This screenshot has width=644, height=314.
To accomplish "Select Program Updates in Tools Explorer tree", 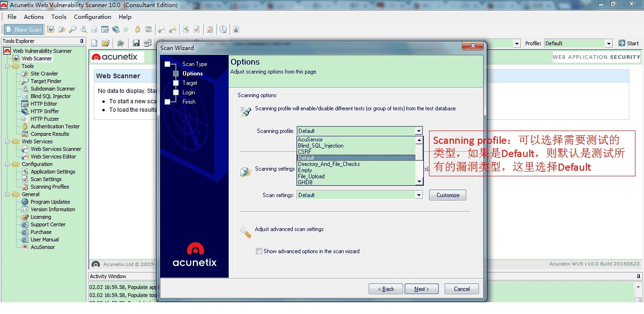I will tap(50, 202).
